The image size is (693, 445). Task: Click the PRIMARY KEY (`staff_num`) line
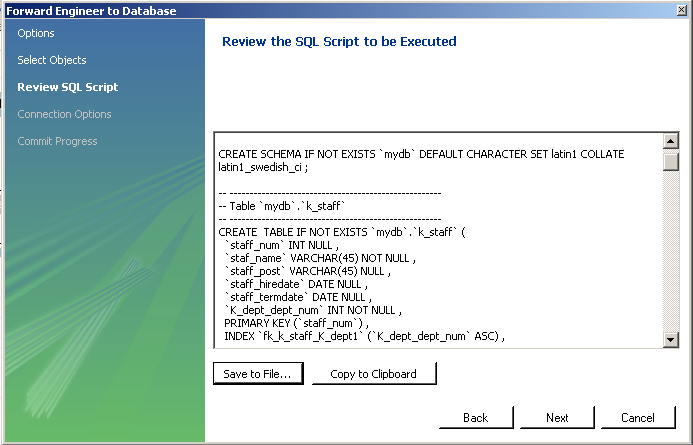[x=296, y=323]
